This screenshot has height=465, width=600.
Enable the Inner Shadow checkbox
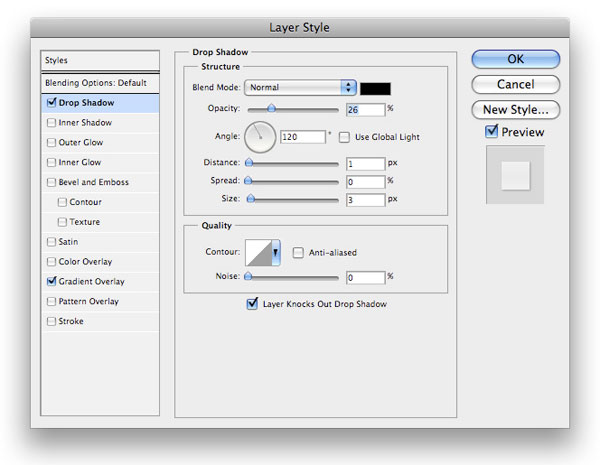(x=51, y=122)
